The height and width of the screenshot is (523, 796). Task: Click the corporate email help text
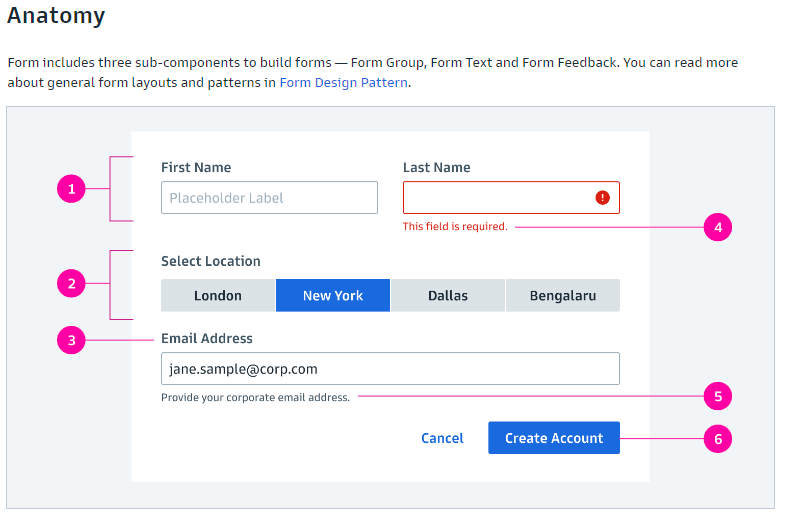[x=256, y=398]
